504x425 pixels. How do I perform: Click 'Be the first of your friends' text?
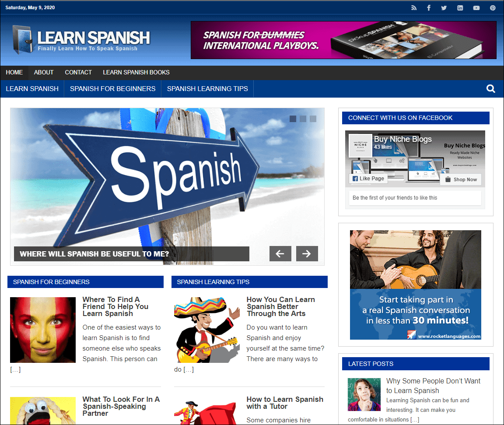tap(395, 198)
